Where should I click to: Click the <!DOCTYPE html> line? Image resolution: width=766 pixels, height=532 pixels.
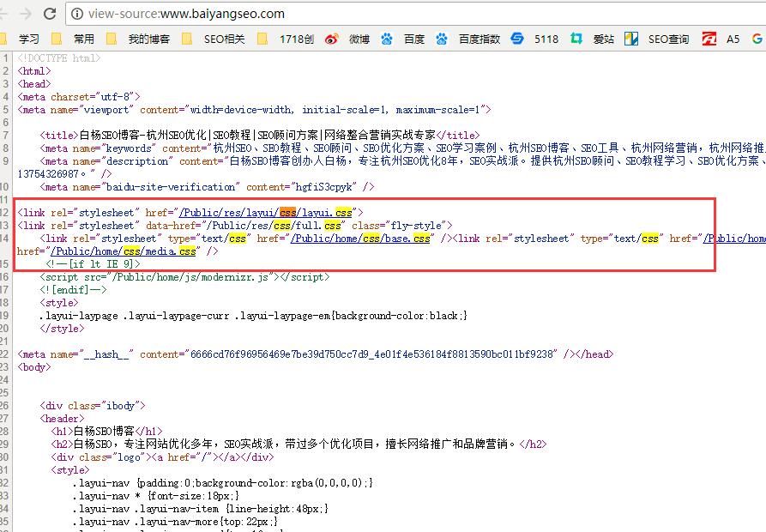[x=59, y=58]
